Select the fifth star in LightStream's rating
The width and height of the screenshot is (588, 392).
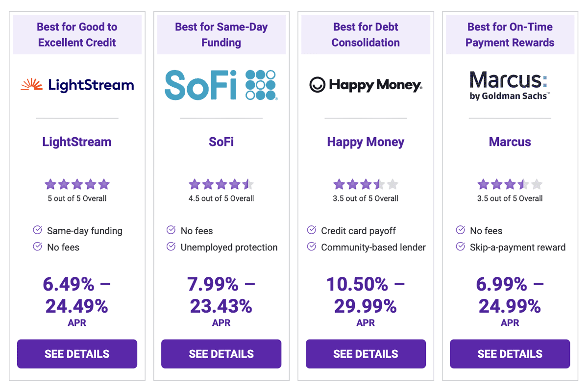(103, 184)
